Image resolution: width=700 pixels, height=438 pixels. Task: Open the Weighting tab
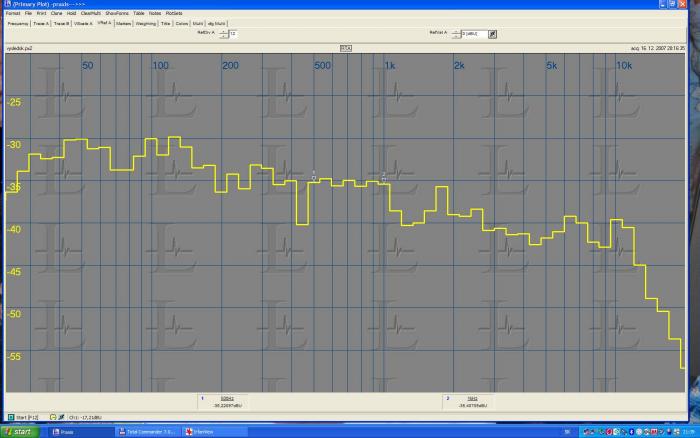click(145, 22)
